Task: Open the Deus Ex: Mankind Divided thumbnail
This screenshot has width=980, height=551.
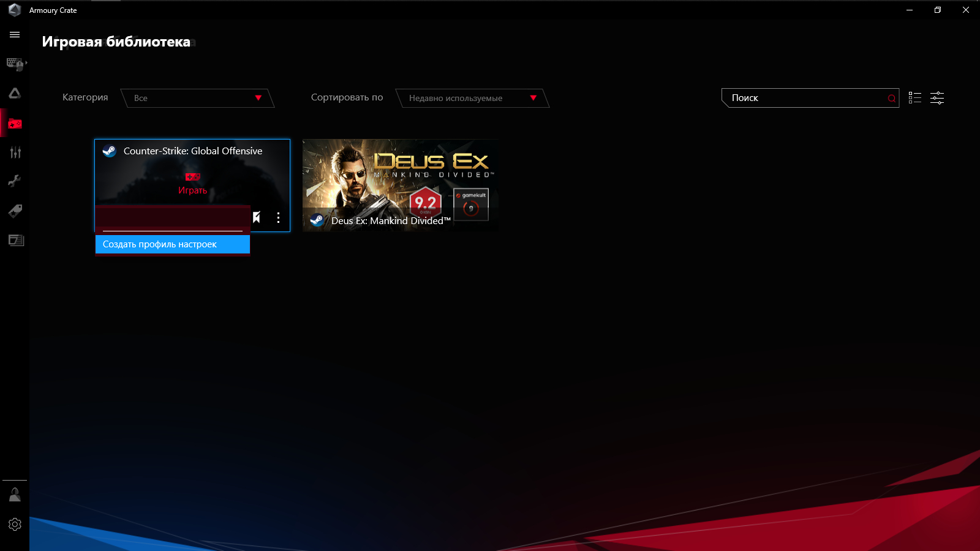Action: point(401,186)
